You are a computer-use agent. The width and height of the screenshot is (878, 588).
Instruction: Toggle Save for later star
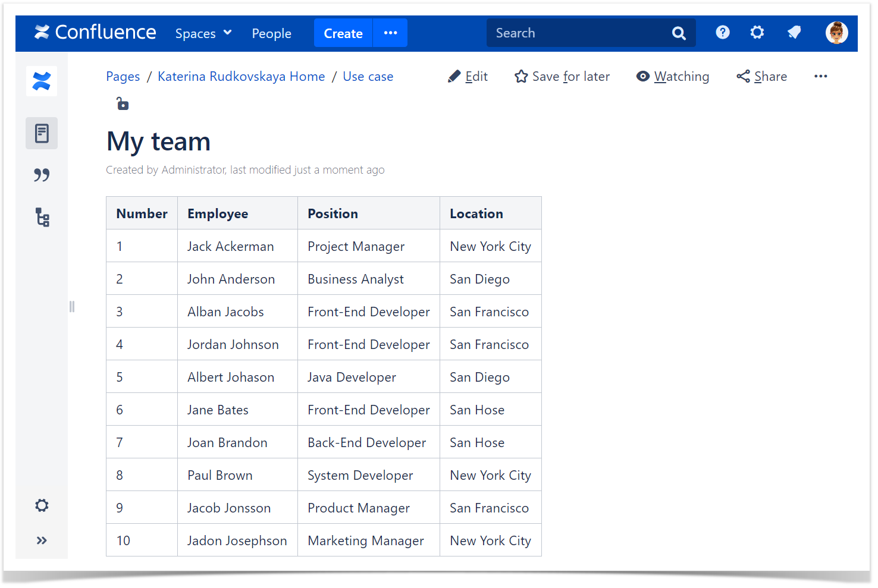tap(562, 77)
